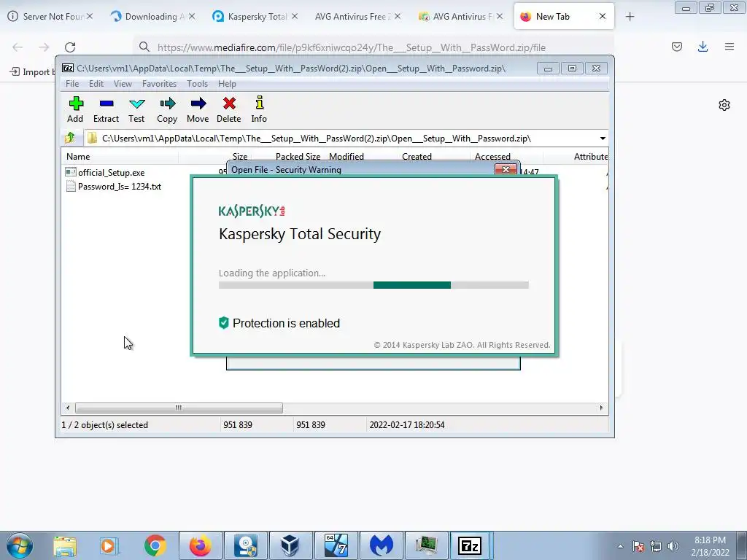Open the Tools menu

[197, 84]
